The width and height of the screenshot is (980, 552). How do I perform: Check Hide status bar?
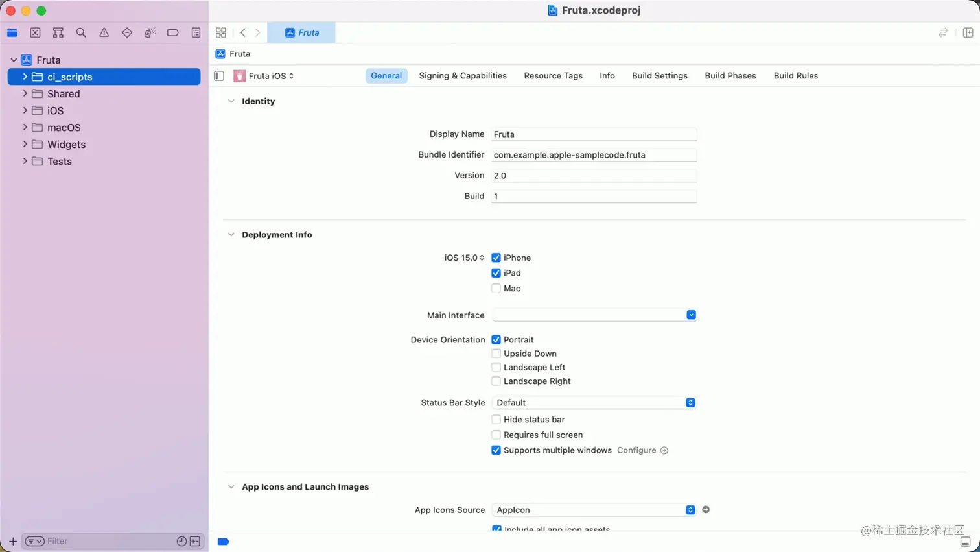click(496, 420)
